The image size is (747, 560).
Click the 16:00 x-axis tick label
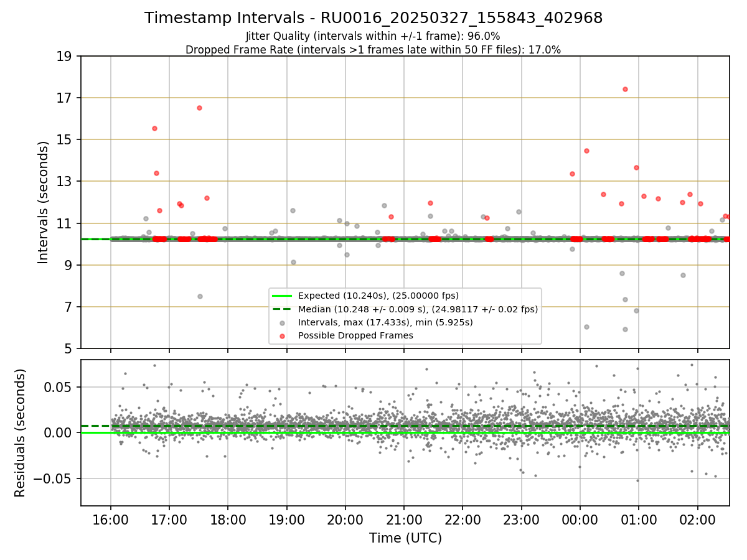(x=111, y=520)
